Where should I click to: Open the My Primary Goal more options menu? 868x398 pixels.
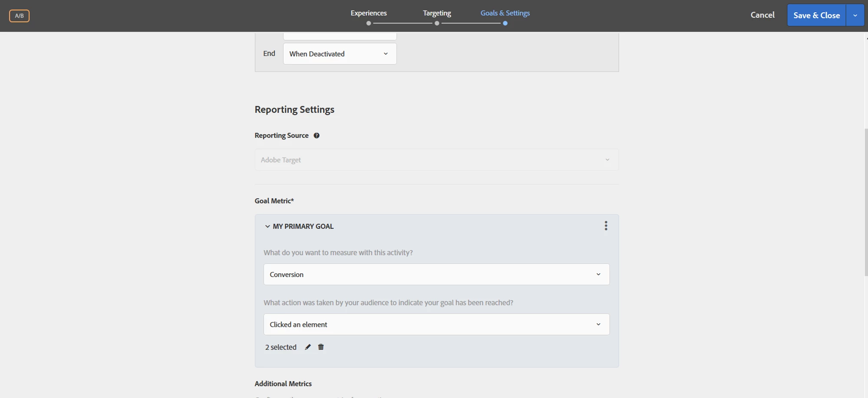[x=606, y=226]
